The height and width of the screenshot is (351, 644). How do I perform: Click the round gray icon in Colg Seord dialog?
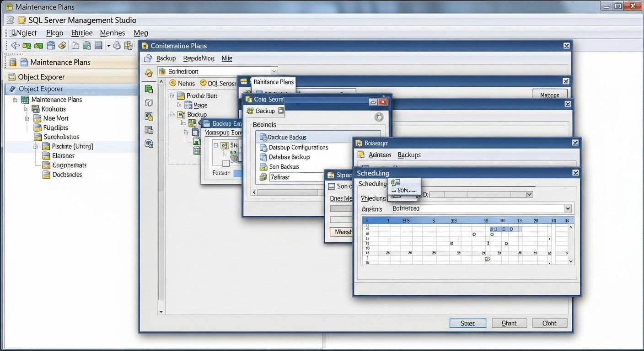(x=379, y=117)
